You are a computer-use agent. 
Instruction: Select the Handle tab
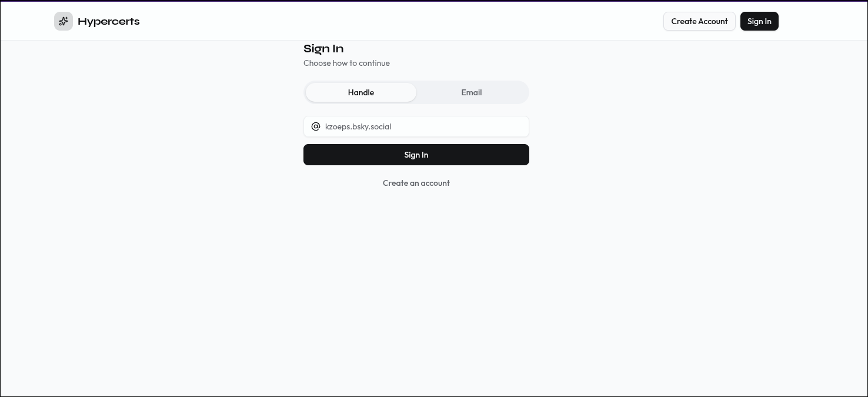pos(361,92)
